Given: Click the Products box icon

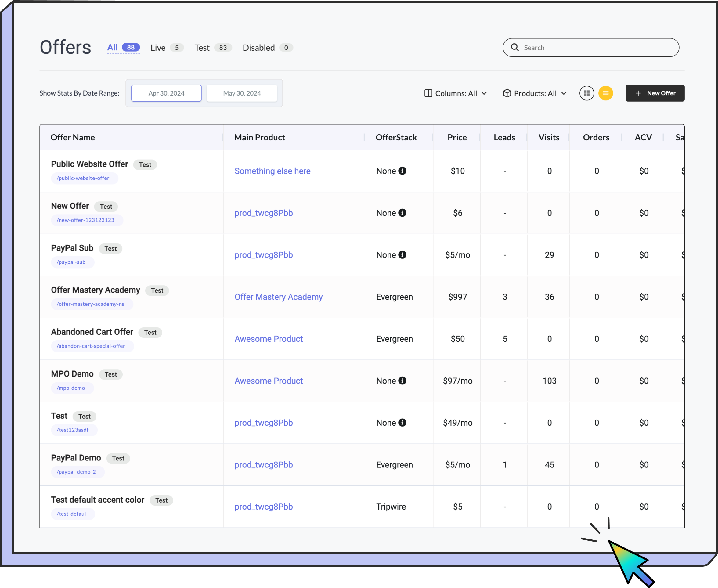Looking at the screenshot, I should tap(507, 93).
